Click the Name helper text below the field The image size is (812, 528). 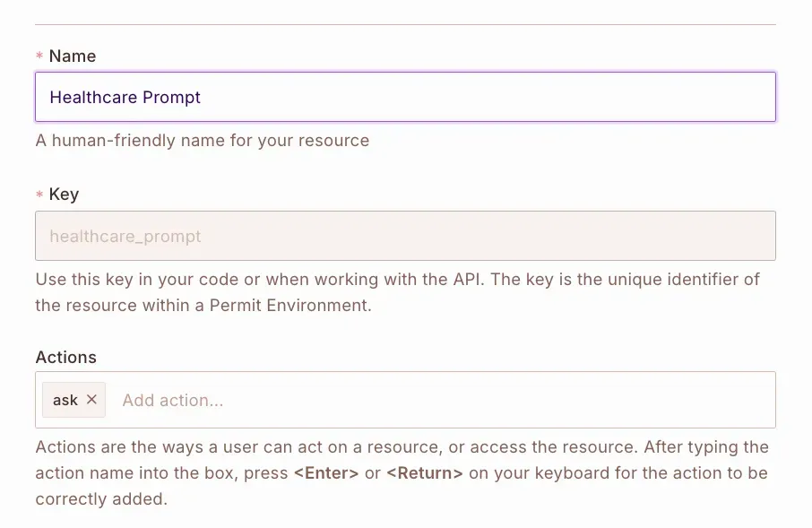[x=202, y=140]
